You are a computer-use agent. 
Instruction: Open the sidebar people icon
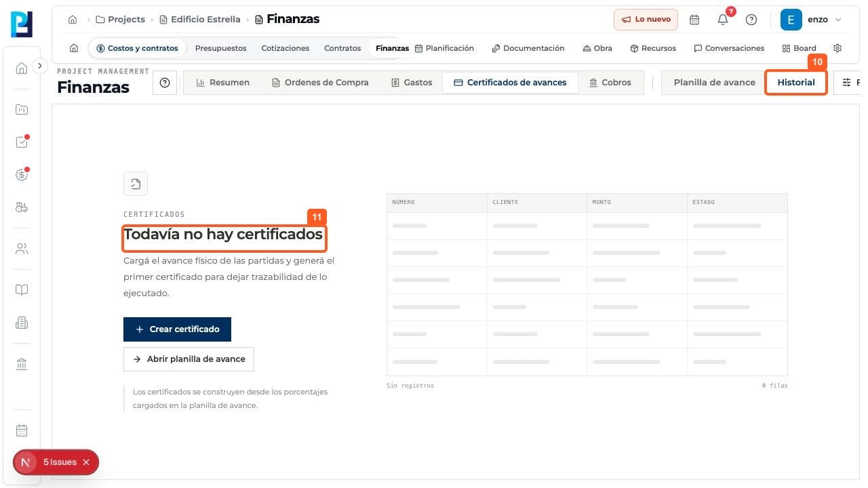point(22,249)
